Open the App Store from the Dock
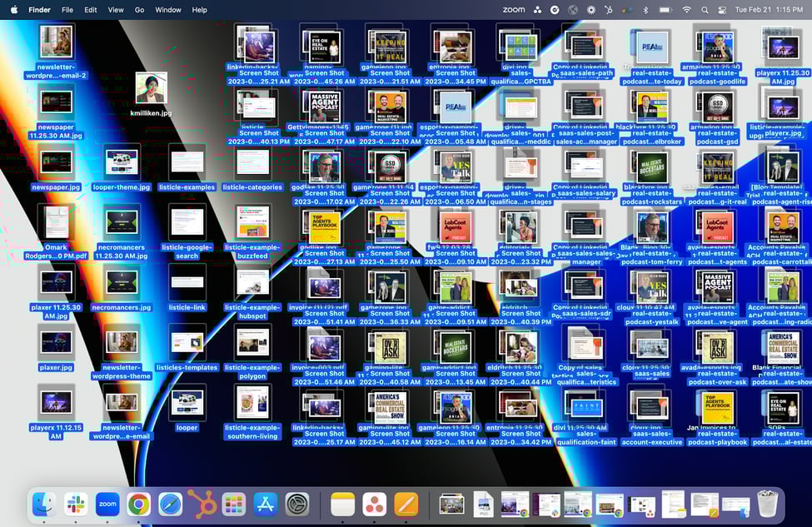The width and height of the screenshot is (812, 527). tap(265, 504)
